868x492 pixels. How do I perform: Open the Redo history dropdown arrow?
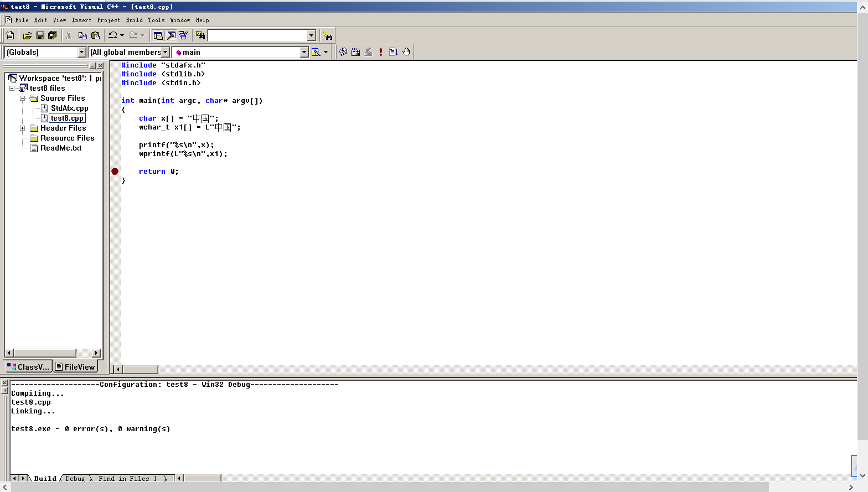(142, 35)
